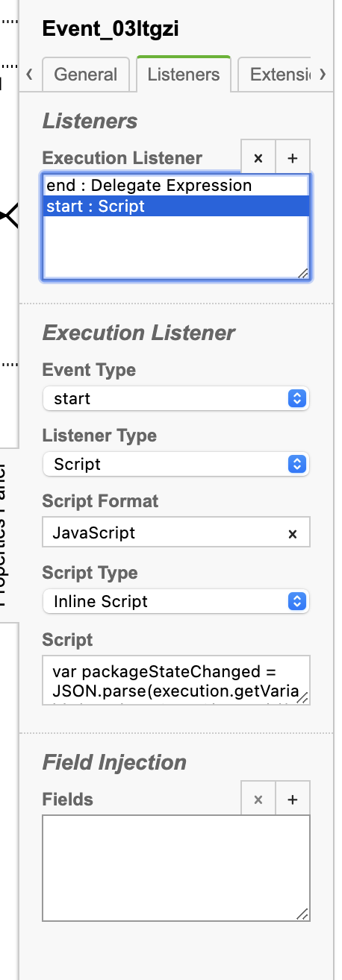Remove the selected field injection entry
Screen dimensions: 342x980
pos(258,799)
